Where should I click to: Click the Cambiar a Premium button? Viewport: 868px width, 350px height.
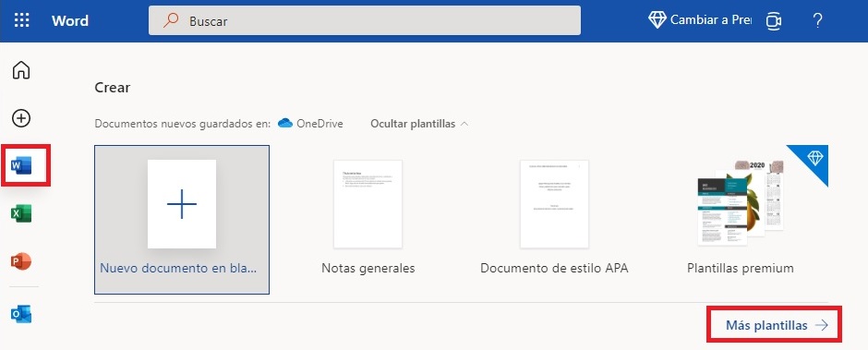[x=700, y=20]
